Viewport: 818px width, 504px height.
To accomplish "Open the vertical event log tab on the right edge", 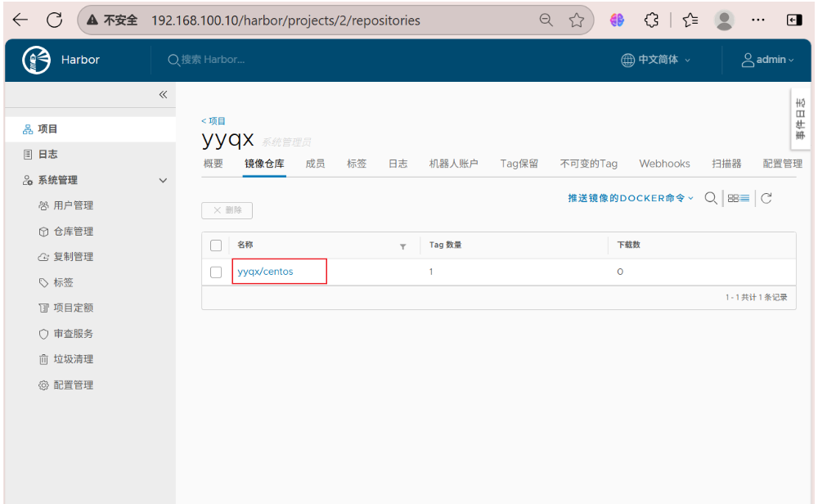I will coord(800,119).
